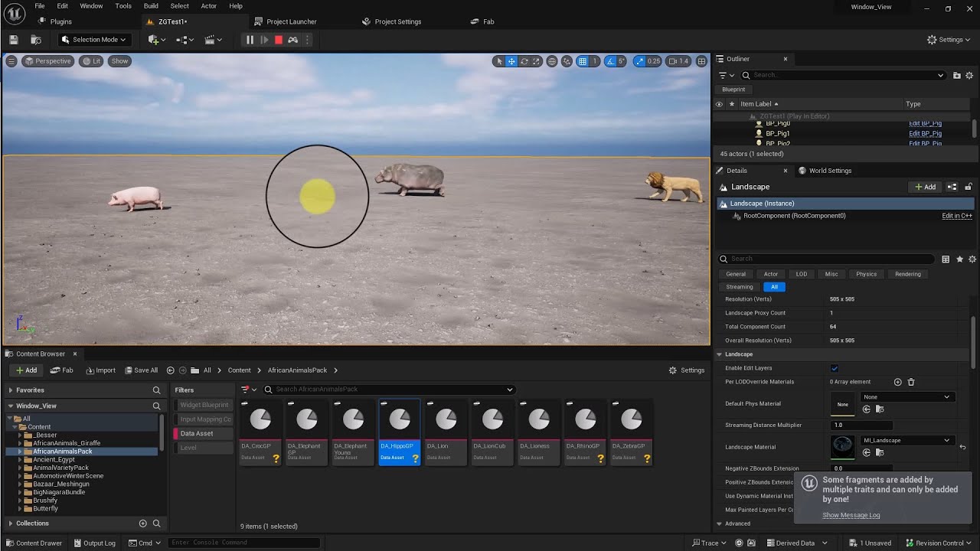Toggle the world/local coordinate globe icon
The width and height of the screenshot is (980, 551).
pyautogui.click(x=552, y=61)
